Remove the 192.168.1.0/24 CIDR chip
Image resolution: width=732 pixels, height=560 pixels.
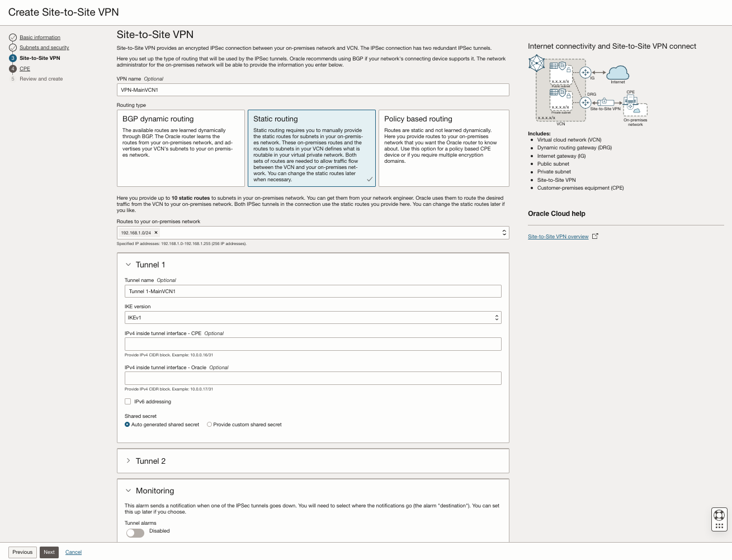tap(156, 232)
